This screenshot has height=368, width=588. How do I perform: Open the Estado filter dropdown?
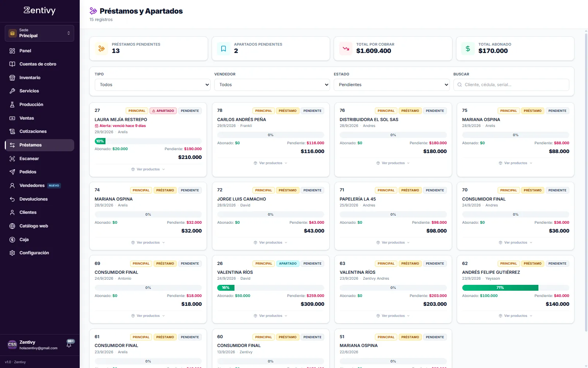point(391,85)
